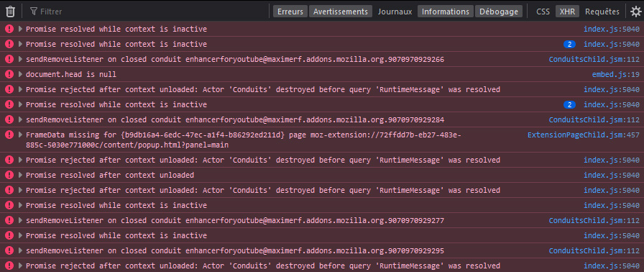Open ConduitsChild.jsm:112 link in the 9266 row
Viewport: 644px width, 272px height.
click(x=594, y=59)
